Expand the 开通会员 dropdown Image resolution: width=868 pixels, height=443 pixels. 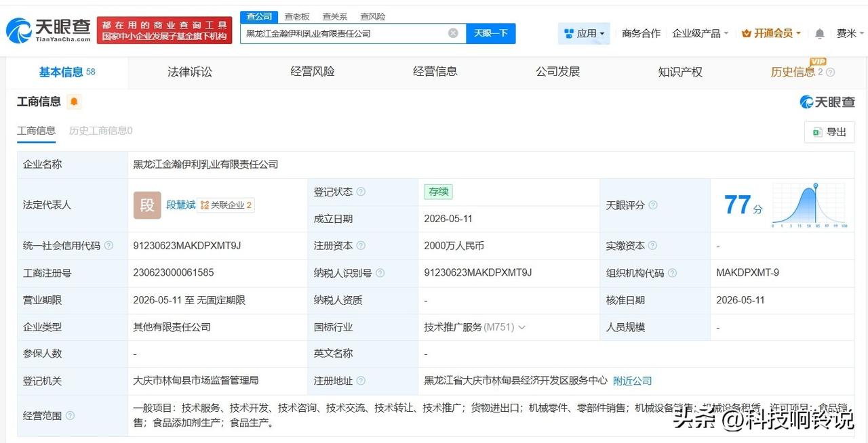tap(772, 33)
